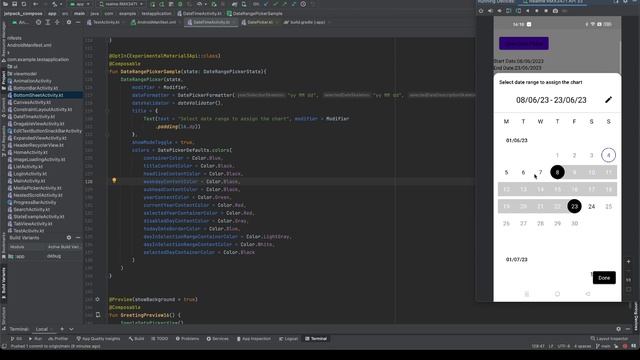Image resolution: width=640 pixels, height=360 pixels.
Task: Open the App Inspection tool window
Action: click(x=254, y=339)
